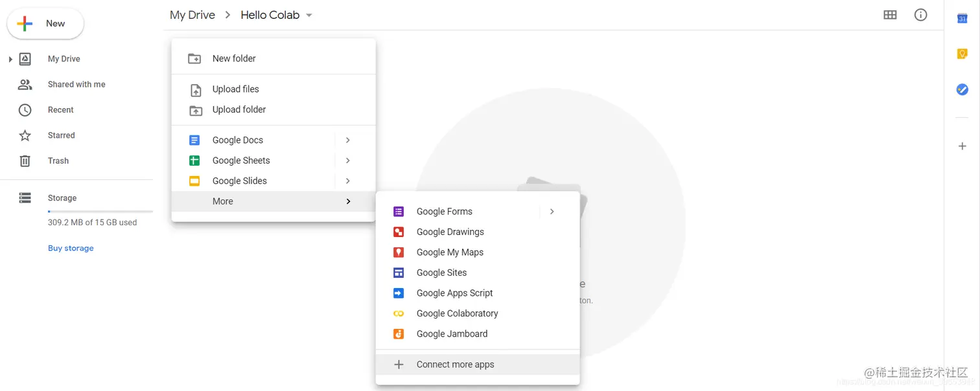This screenshot has width=980, height=391.
Task: Click the More menu item
Action: coord(274,201)
